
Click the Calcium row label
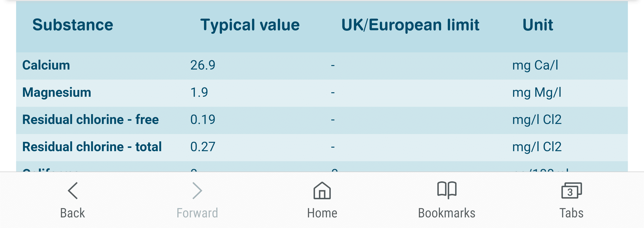pos(46,65)
